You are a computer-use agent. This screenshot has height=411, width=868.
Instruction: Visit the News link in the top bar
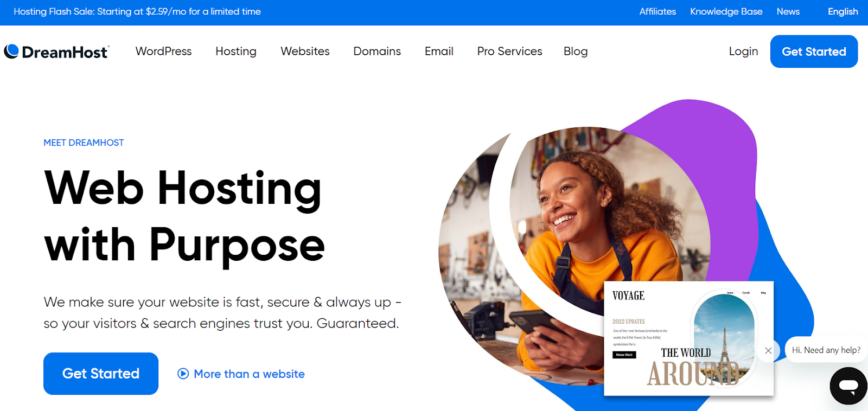click(788, 11)
